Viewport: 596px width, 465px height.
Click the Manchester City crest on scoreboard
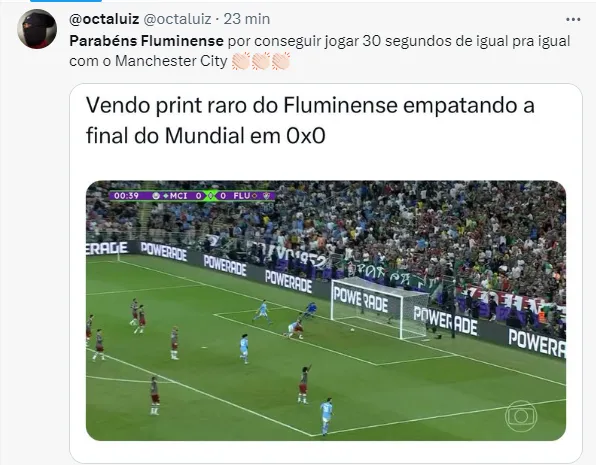156,196
